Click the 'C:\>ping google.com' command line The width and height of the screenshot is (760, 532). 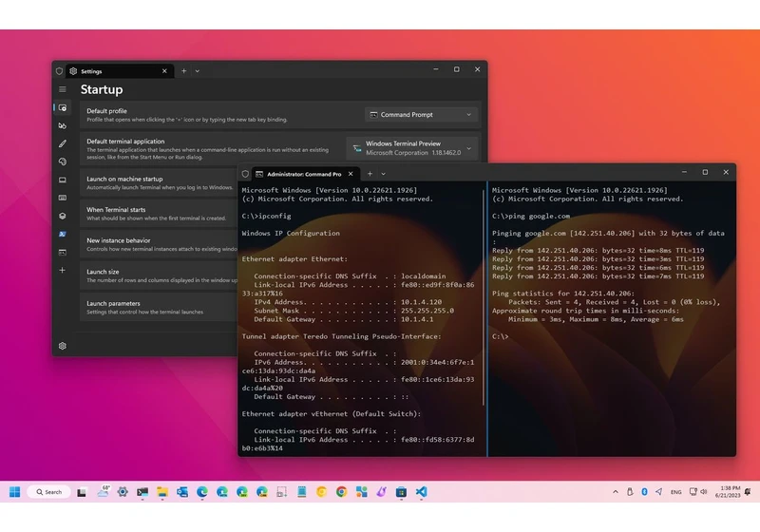(531, 216)
